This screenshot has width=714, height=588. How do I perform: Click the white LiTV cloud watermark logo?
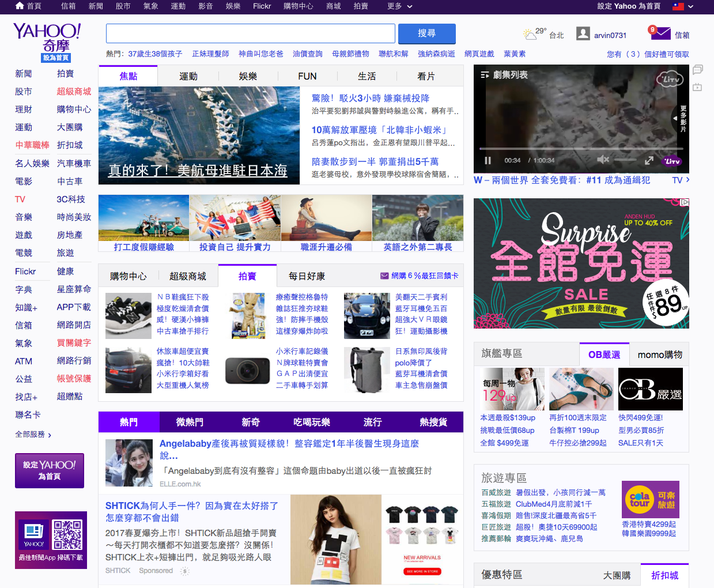point(670,78)
